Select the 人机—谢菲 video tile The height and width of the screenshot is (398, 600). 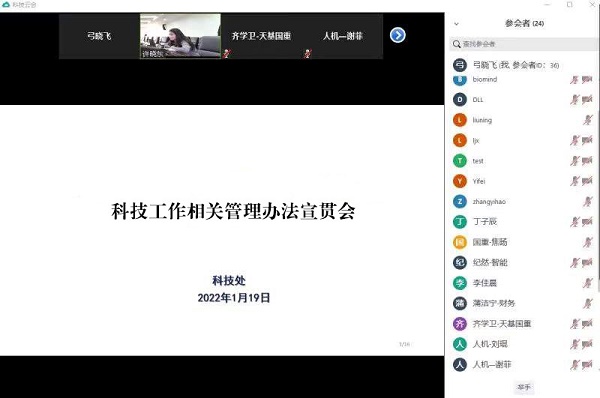pyautogui.click(x=342, y=36)
